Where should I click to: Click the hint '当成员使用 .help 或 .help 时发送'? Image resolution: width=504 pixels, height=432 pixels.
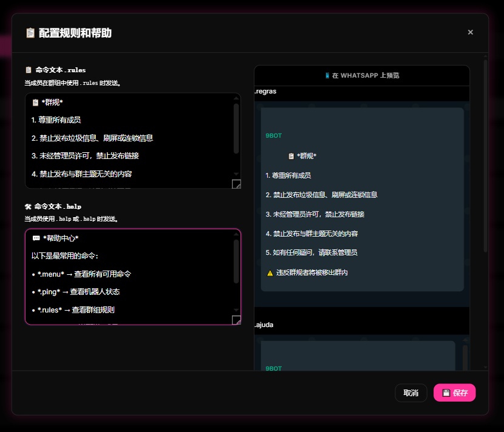72,218
